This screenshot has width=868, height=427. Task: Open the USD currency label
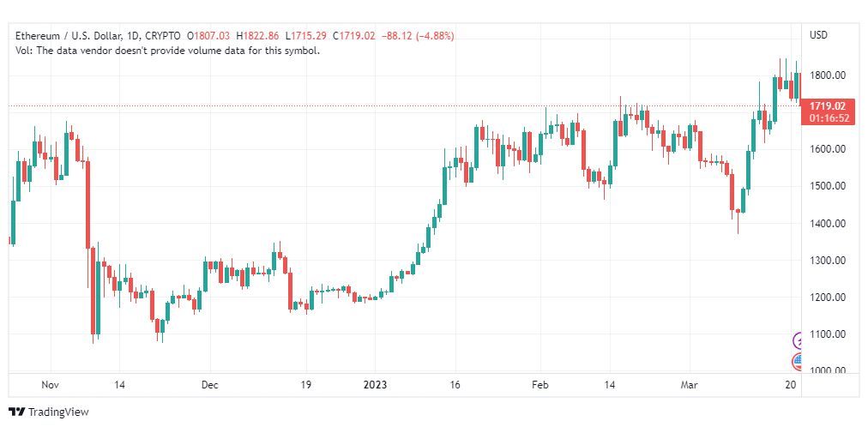coord(819,35)
